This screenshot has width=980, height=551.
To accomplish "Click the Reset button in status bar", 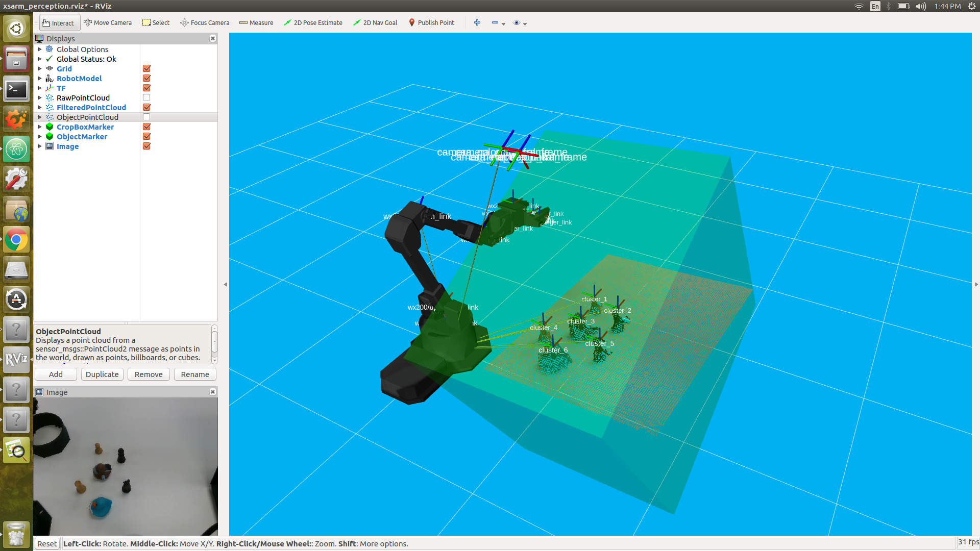I will pyautogui.click(x=47, y=544).
